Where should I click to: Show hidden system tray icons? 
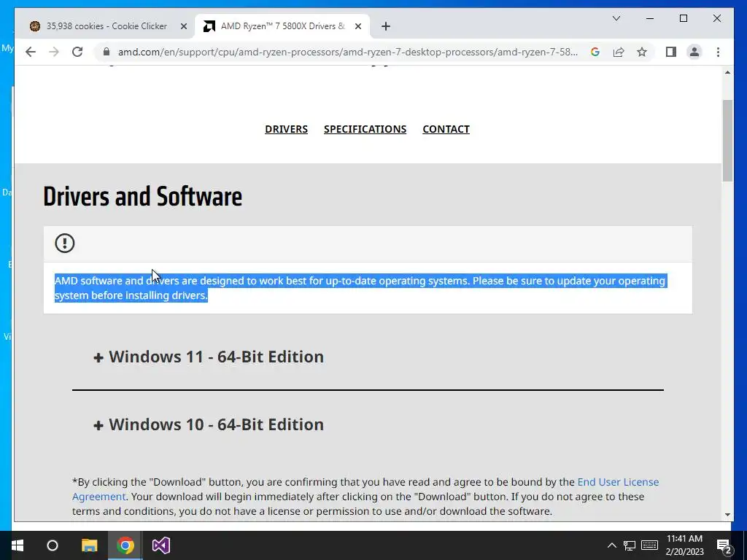click(612, 545)
